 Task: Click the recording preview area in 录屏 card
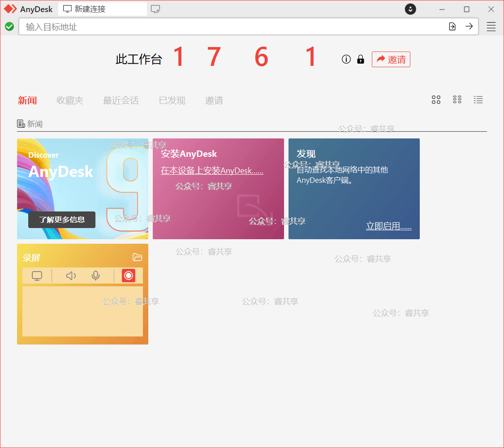(82, 311)
